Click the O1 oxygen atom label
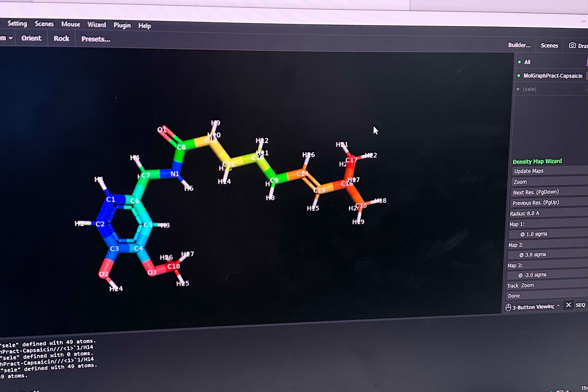Image resolution: width=588 pixels, height=392 pixels. click(x=162, y=130)
